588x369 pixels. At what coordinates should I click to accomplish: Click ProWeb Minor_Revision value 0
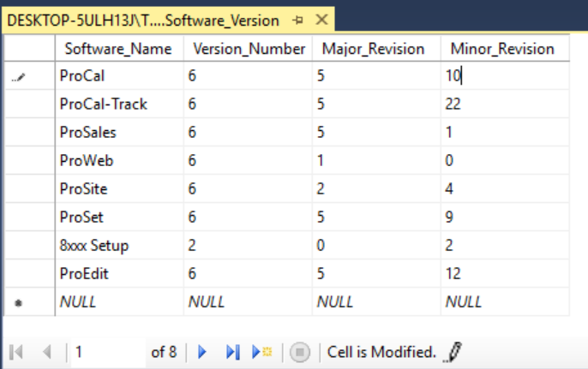point(505,160)
